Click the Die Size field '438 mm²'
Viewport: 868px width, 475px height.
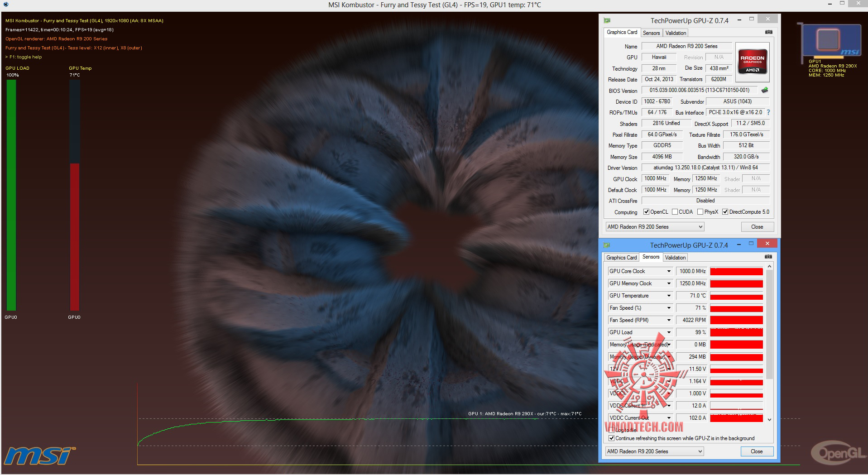(719, 68)
